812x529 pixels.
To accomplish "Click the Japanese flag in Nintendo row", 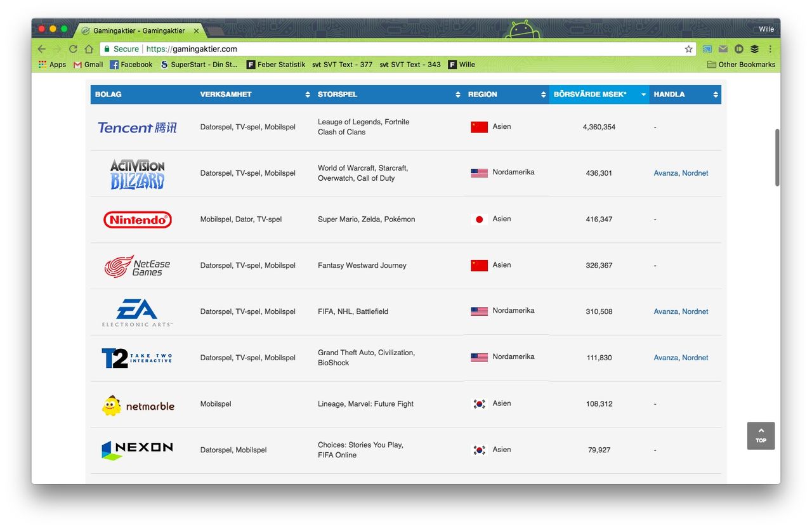I will point(479,219).
